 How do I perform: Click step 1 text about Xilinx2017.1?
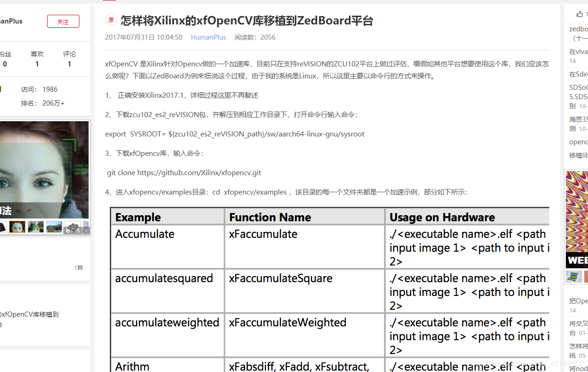tap(181, 95)
